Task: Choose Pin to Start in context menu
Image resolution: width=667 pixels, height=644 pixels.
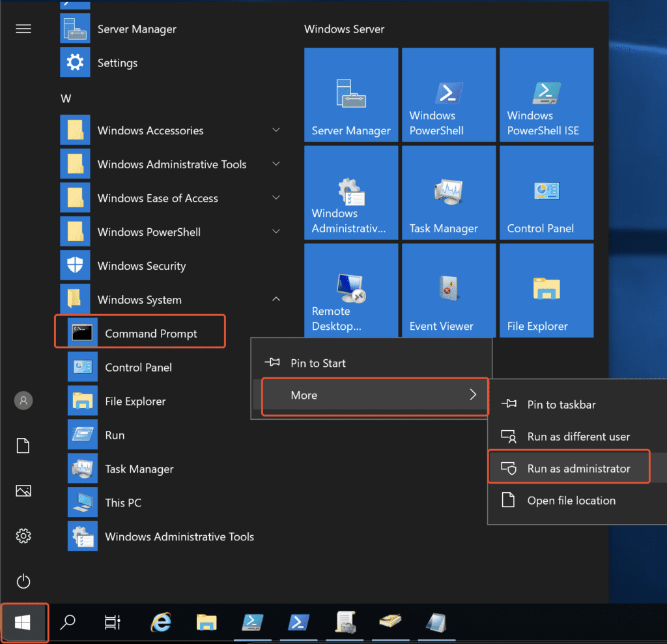Action: click(371, 362)
